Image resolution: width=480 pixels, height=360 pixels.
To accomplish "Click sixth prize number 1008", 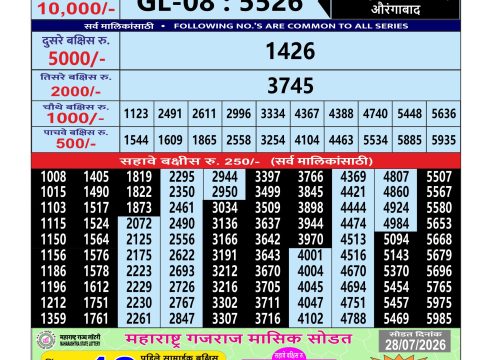I will point(53,177).
